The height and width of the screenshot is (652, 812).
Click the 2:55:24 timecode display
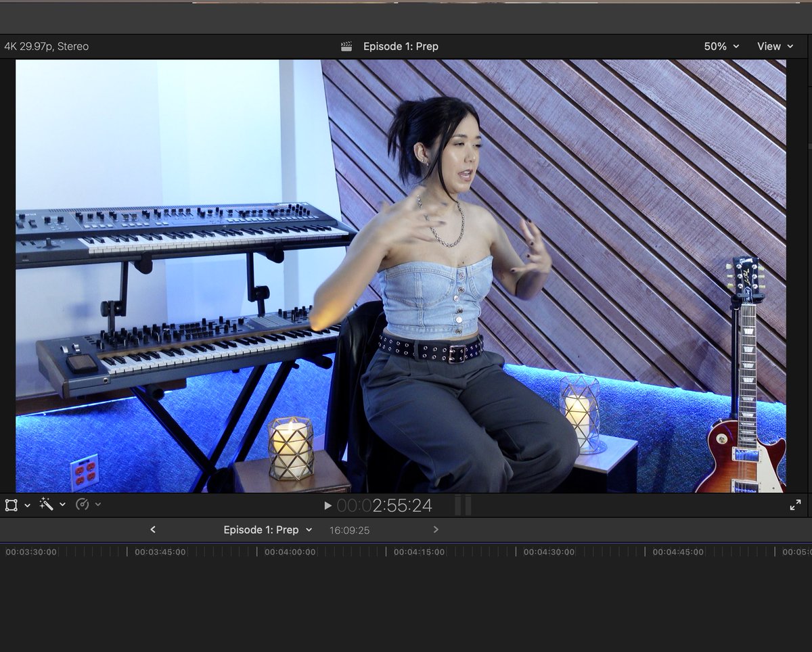(x=384, y=505)
